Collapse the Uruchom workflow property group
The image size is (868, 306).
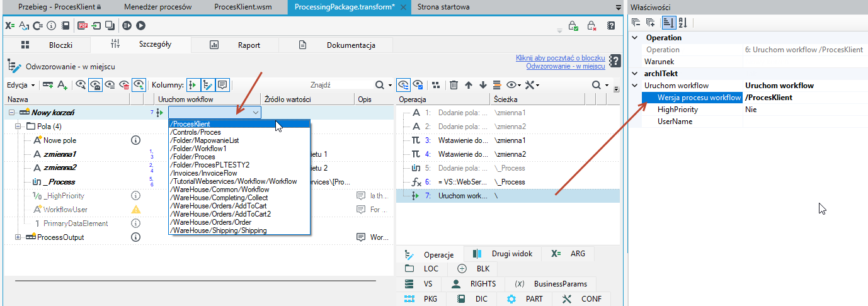coord(635,86)
